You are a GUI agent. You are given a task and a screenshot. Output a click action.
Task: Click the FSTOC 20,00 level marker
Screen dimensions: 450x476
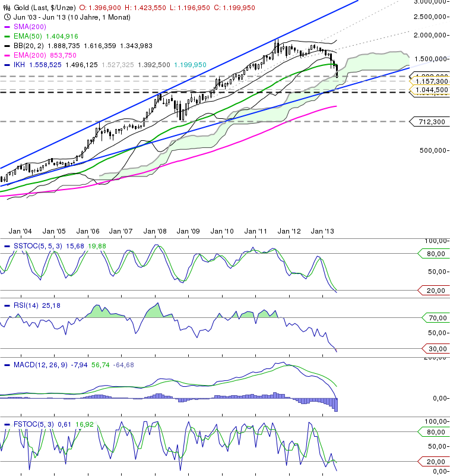tap(433, 462)
